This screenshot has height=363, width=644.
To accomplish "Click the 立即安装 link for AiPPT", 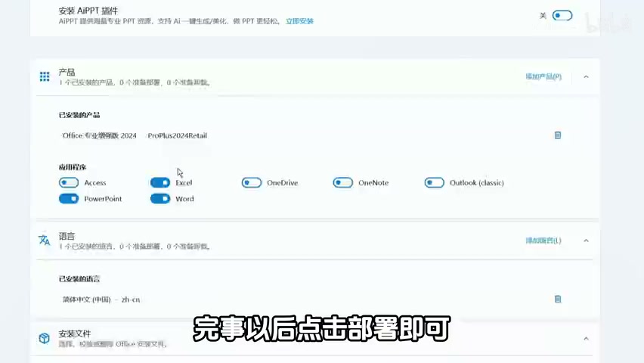I will coord(299,21).
